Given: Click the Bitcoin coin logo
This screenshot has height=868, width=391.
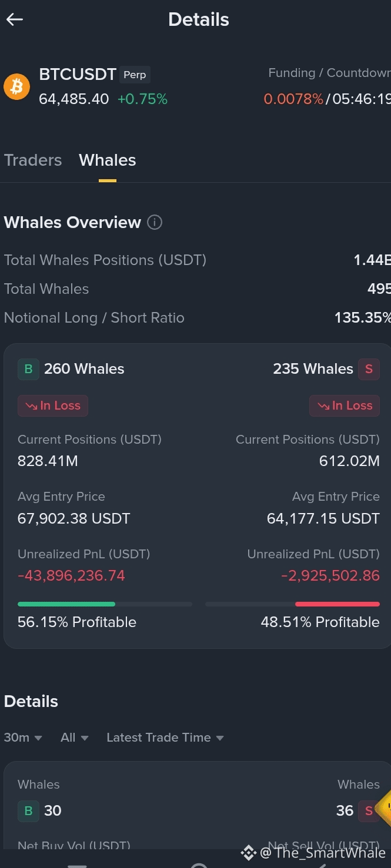Looking at the screenshot, I should click(17, 87).
